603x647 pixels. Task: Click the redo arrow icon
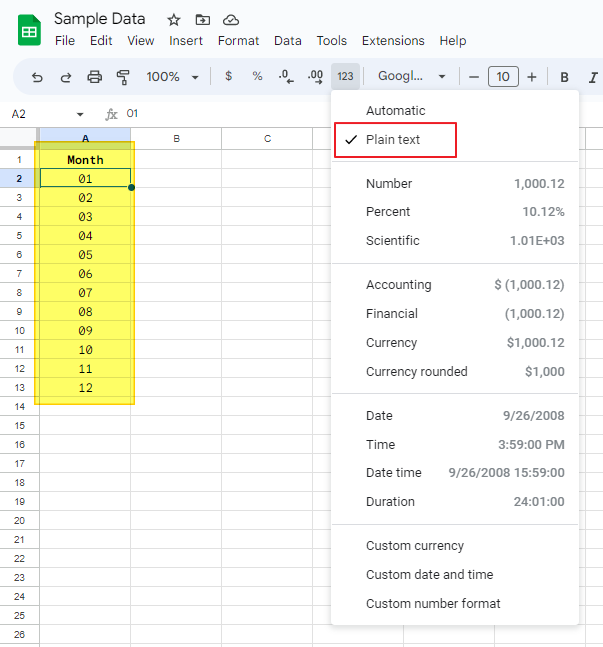(66, 77)
